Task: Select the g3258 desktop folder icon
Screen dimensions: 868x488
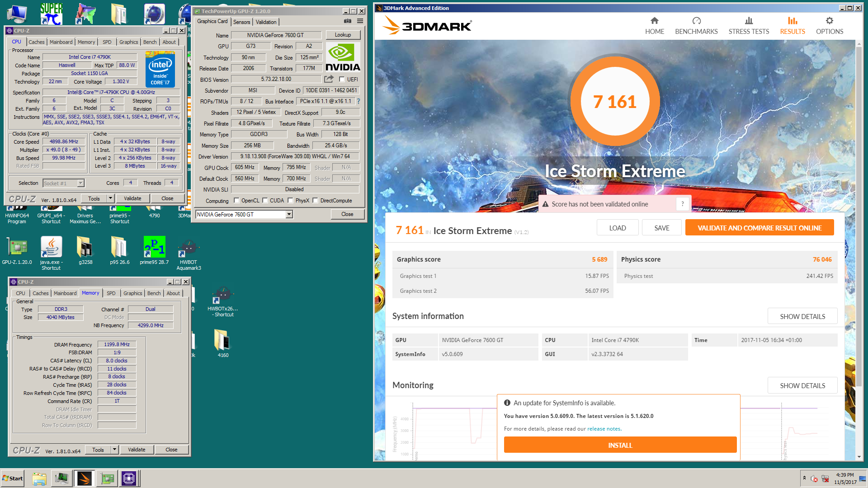Action: [85, 251]
